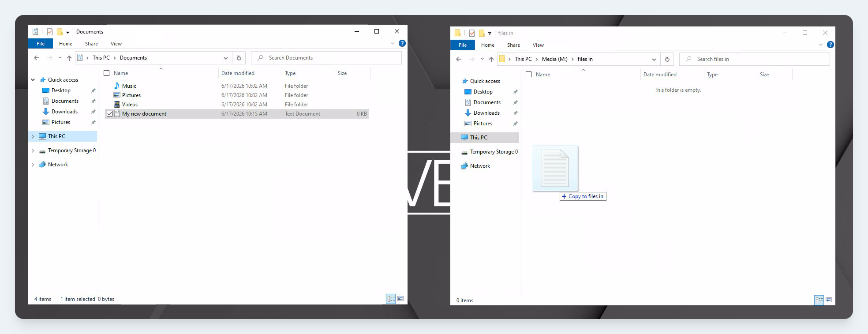
Task: Go up one level in files in window
Action: [491, 59]
